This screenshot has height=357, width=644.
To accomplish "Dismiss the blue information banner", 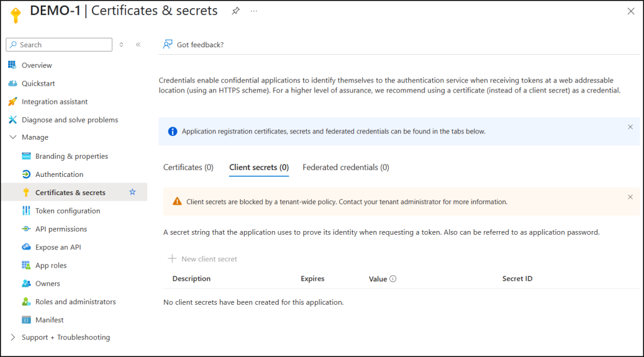I will pos(630,127).
